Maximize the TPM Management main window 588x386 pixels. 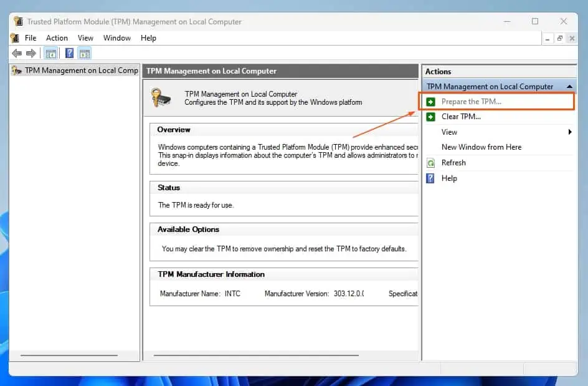point(535,21)
